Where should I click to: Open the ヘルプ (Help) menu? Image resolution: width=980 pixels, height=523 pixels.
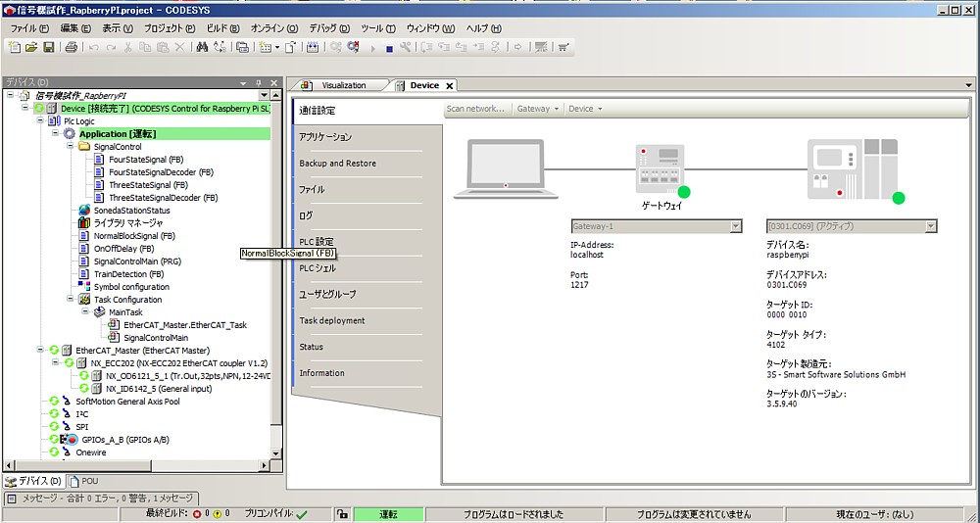pos(484,28)
